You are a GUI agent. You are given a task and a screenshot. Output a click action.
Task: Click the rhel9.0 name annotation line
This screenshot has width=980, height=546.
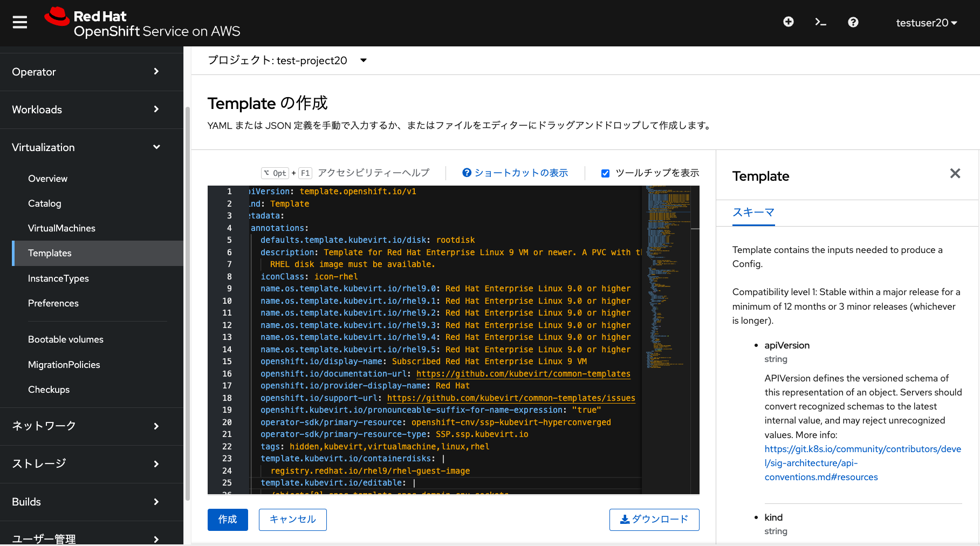click(x=446, y=289)
